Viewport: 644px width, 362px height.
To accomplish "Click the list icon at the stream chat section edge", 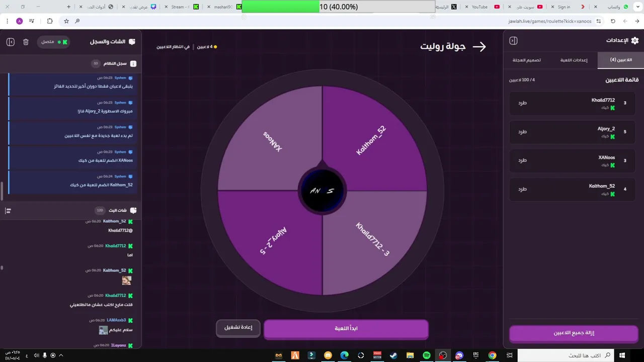I will tap(8, 210).
